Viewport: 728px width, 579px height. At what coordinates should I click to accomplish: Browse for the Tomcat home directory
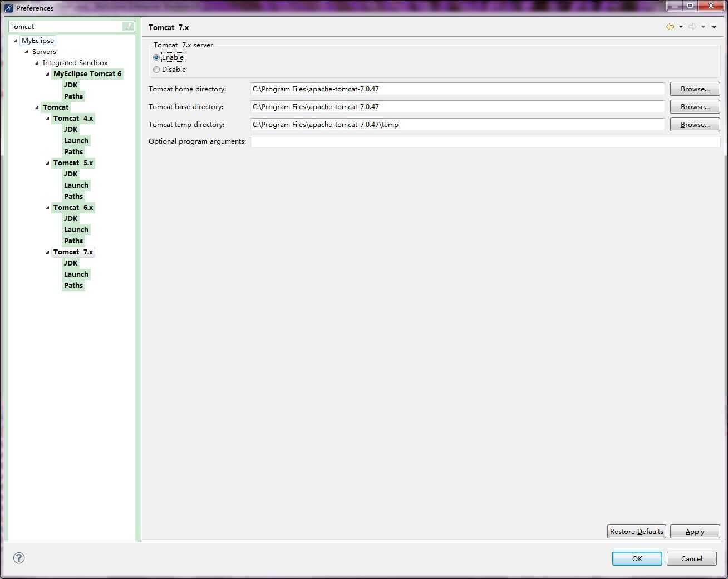pos(695,89)
